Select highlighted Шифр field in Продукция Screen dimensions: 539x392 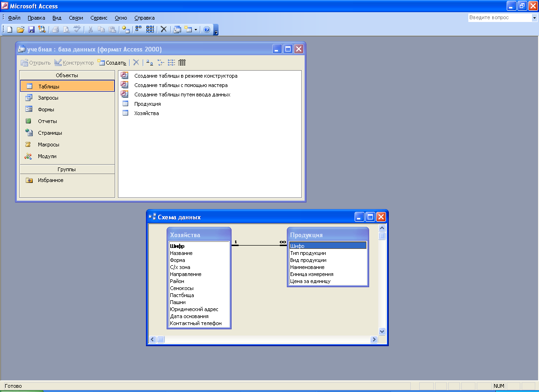328,246
